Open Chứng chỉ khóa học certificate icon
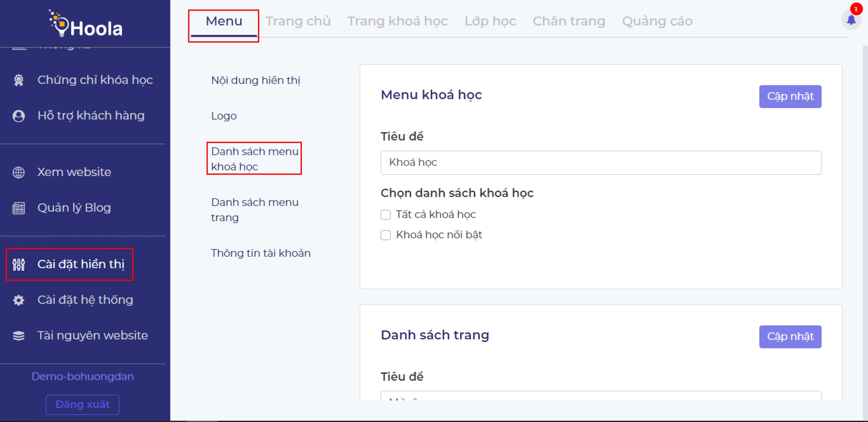 coord(18,80)
